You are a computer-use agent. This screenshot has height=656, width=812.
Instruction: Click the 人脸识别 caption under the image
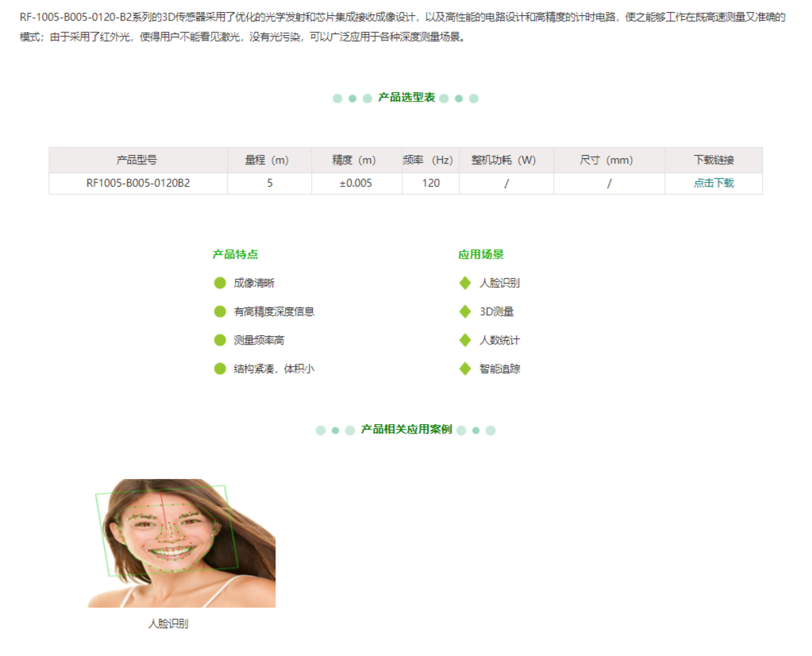(168, 624)
